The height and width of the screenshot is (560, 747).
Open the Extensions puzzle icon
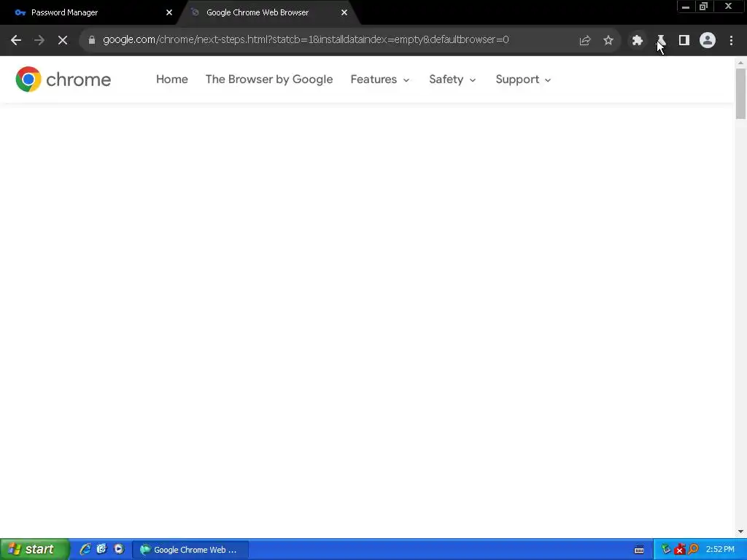(638, 40)
